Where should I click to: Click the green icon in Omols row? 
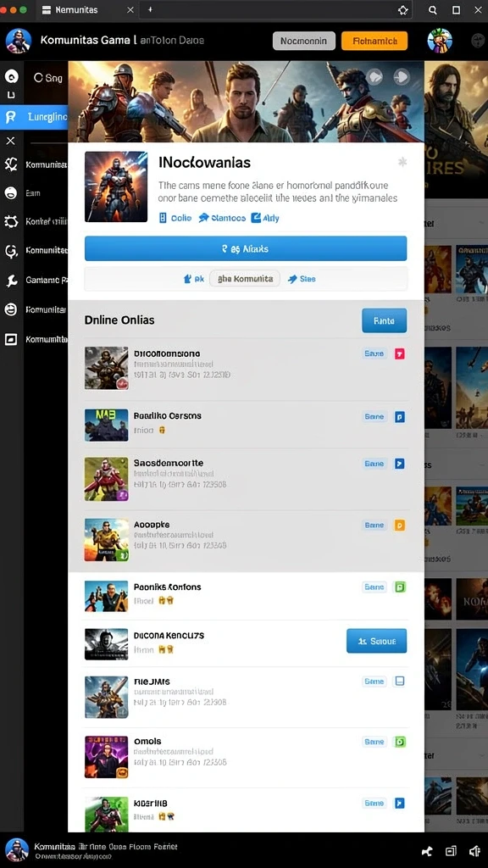pos(400,742)
